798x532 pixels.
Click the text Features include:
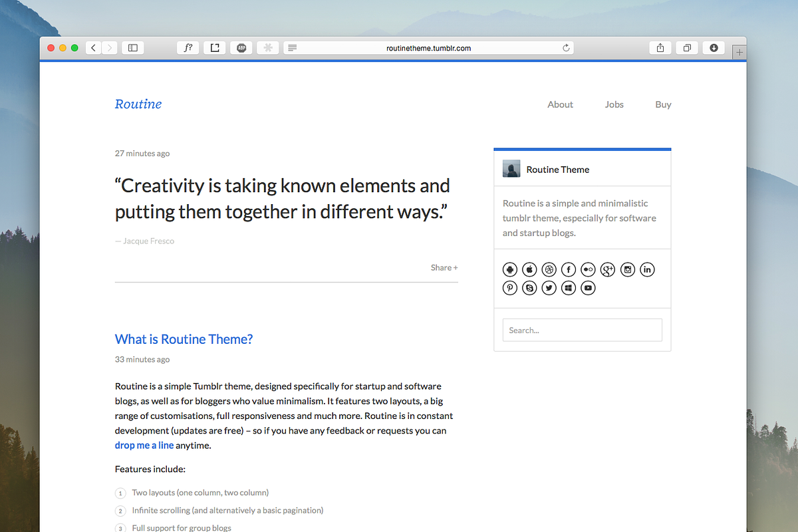point(150,469)
